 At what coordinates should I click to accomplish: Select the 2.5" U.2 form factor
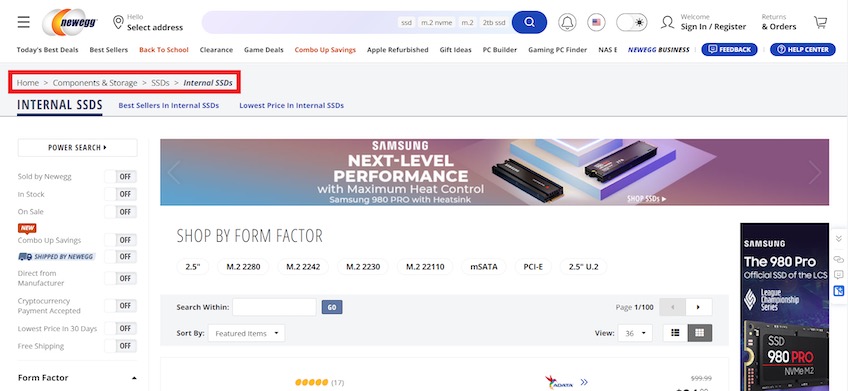tap(584, 267)
